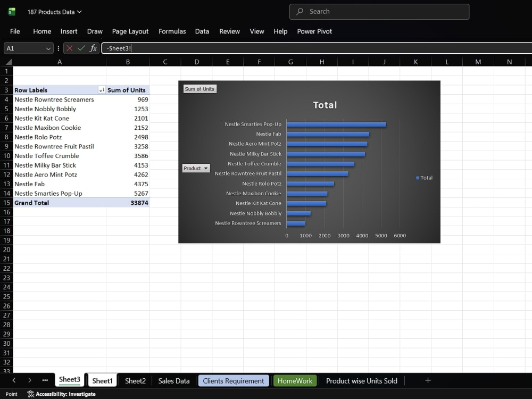Viewport: 532px width, 399px height.
Task: Cancel formula entry with X icon
Action: click(70, 48)
